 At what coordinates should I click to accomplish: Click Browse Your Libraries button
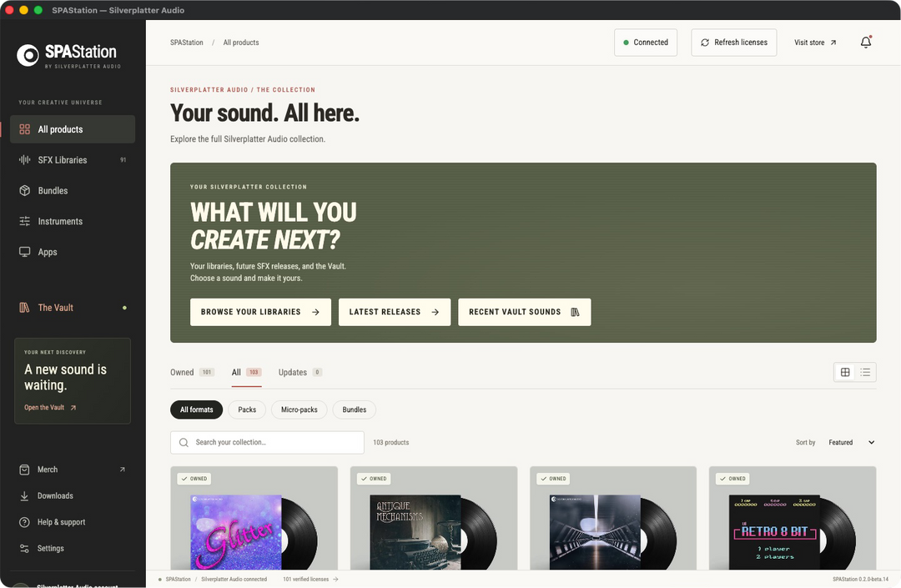click(x=260, y=312)
